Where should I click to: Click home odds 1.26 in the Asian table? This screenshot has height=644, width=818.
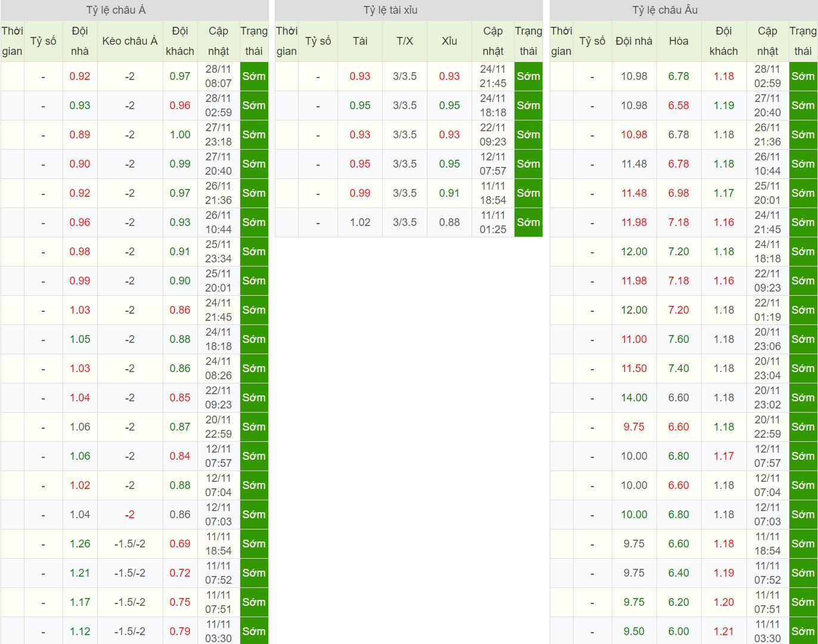tap(80, 544)
